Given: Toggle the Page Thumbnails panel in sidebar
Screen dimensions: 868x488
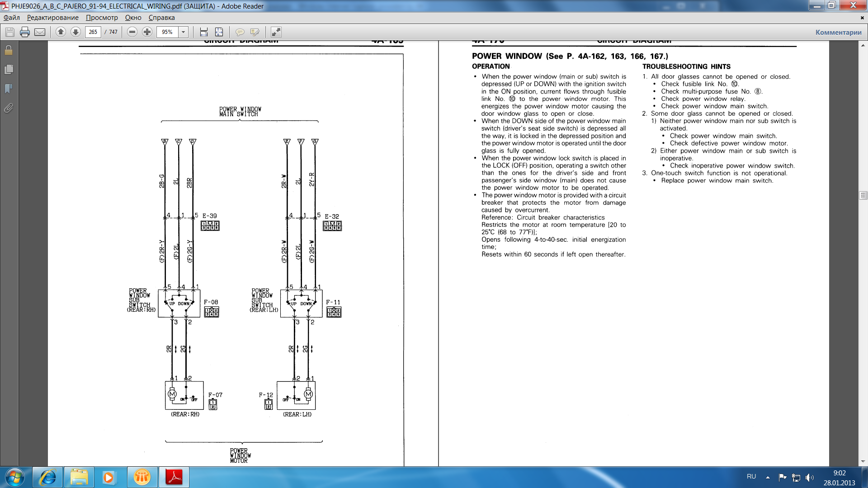Looking at the screenshot, I should coord(9,69).
